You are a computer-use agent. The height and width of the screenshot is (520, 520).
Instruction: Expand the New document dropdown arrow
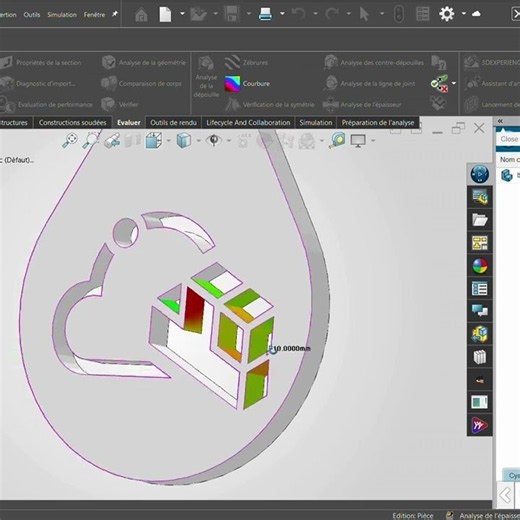[182, 14]
